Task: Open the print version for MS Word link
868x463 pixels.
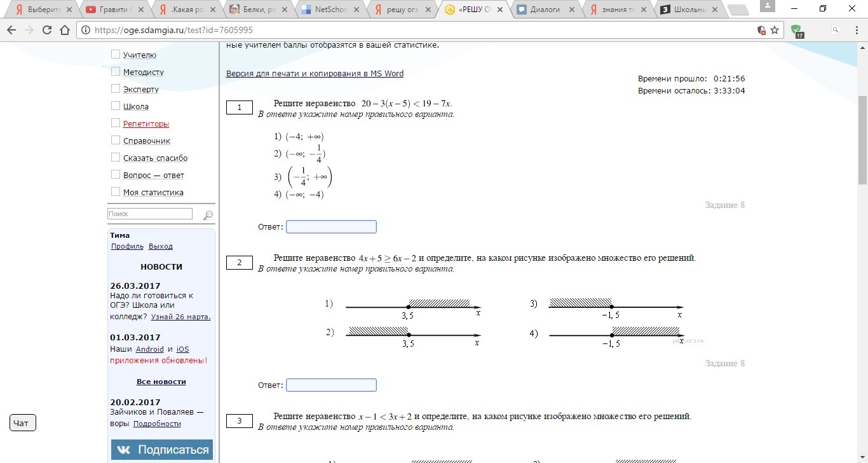Action: click(x=315, y=74)
